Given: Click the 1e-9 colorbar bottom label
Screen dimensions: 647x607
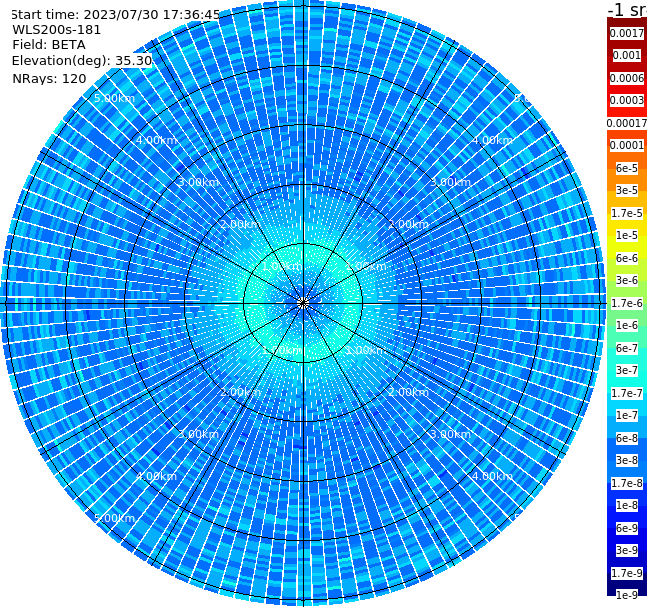Looking at the screenshot, I should tap(627, 595).
